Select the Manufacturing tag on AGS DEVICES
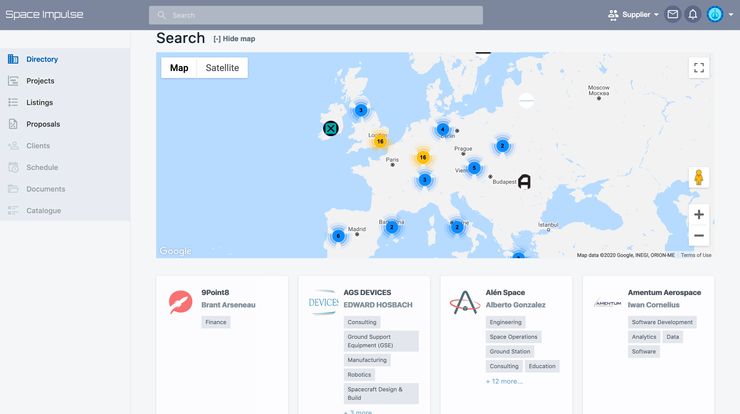The width and height of the screenshot is (740, 414). click(367, 360)
